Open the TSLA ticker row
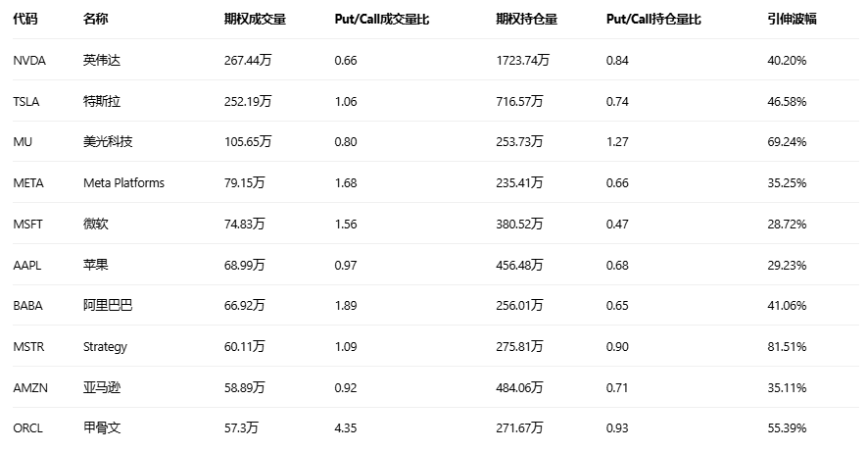The height and width of the screenshot is (451, 868). (26, 101)
